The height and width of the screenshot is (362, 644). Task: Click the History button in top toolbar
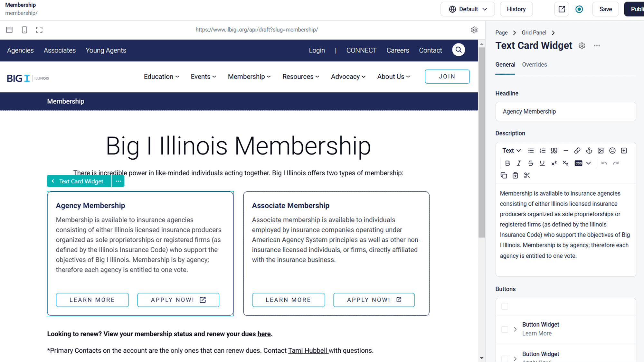click(x=516, y=9)
